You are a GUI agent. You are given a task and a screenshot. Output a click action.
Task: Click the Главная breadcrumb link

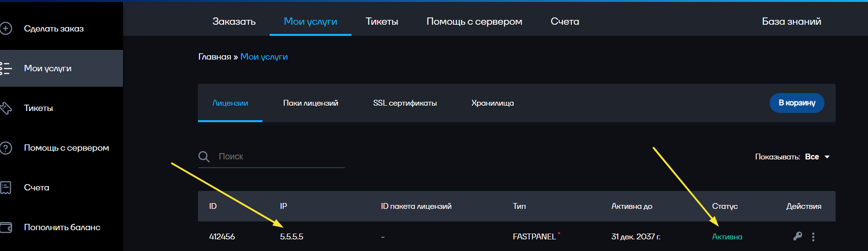[x=214, y=57]
